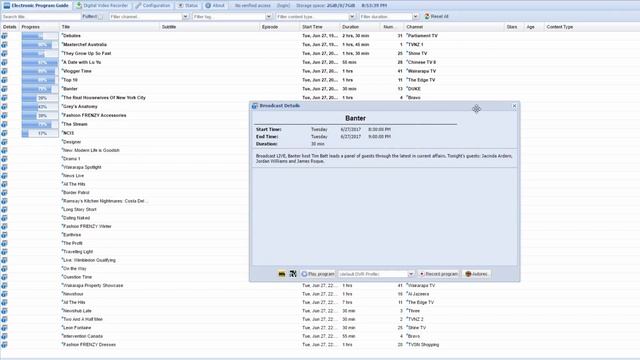Select Leon Fontaine title

pos(77,328)
